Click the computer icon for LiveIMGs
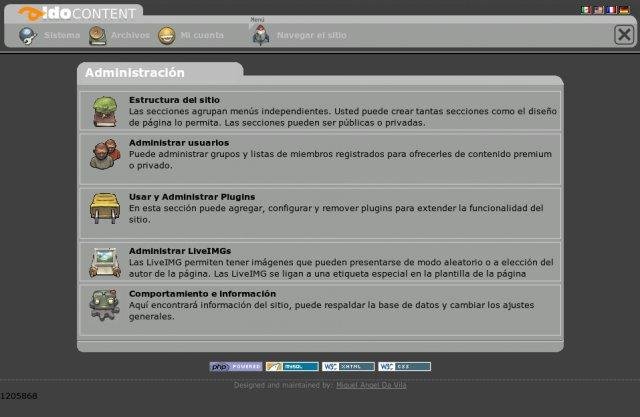 pos(105,262)
